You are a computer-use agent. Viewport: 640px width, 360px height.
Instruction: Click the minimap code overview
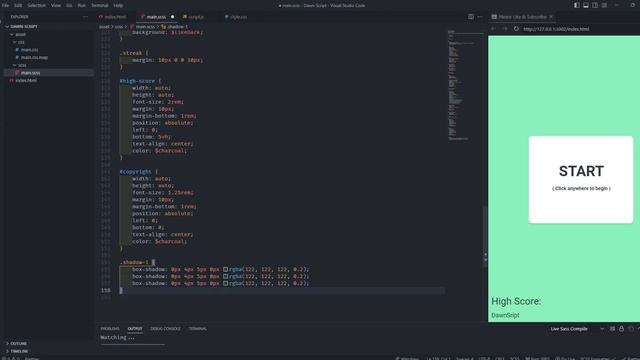pos(464,86)
